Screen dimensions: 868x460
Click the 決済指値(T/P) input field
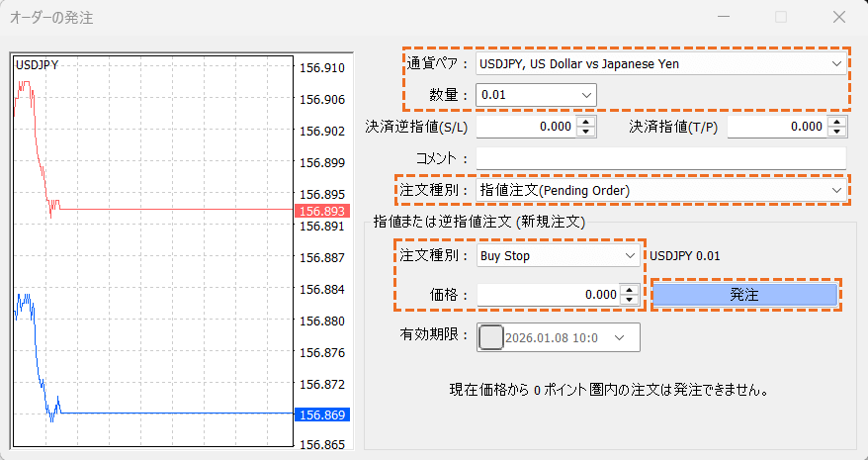tap(777, 127)
